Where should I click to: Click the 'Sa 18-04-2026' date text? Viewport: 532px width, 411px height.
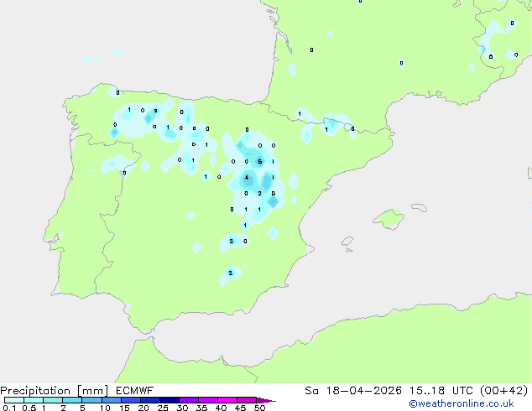tap(353, 391)
